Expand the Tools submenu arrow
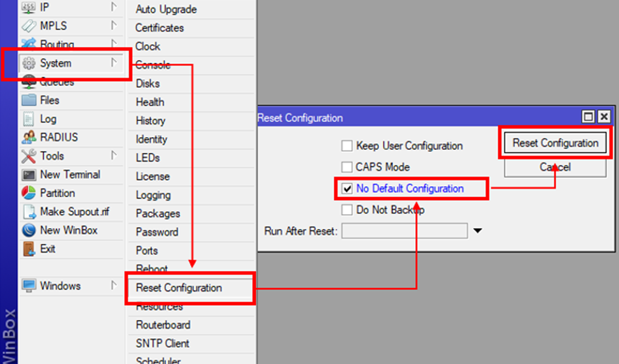 114,155
